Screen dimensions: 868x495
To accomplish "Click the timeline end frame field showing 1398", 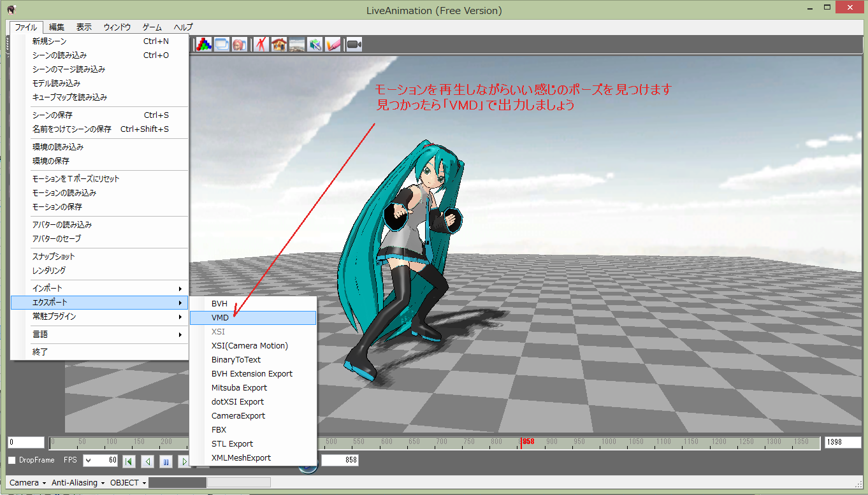I will pyautogui.click(x=843, y=442).
